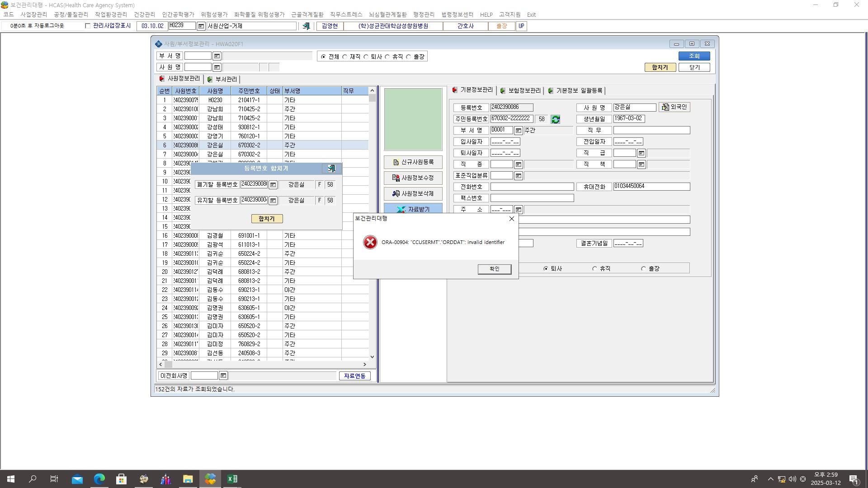Viewport: 868px width, 488px height.
Task: Click the exit door icon in 등록번호 합치기 dialog
Action: point(331,168)
